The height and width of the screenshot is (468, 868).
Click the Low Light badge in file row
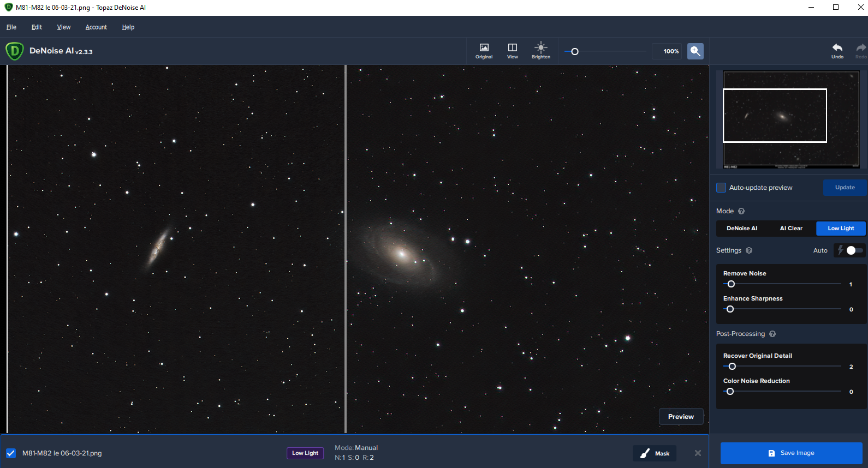click(x=305, y=453)
